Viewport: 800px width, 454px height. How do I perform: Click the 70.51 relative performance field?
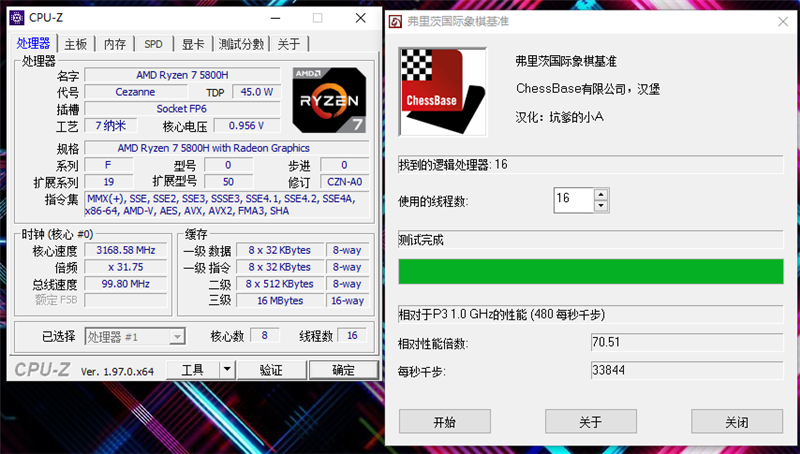tap(687, 342)
